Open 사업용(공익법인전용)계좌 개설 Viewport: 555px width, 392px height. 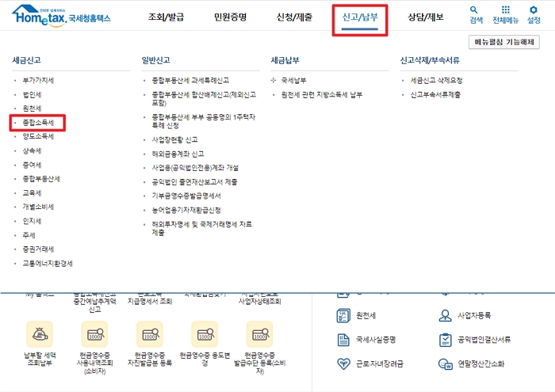tap(195, 168)
